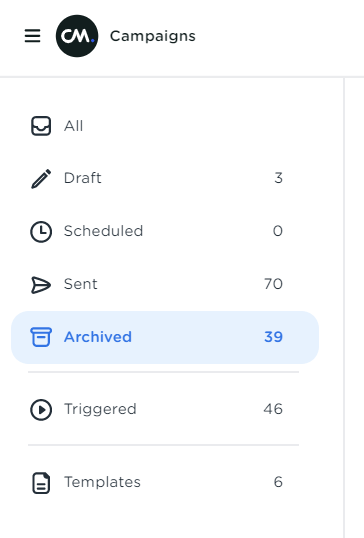Open the hamburger navigation menu
Image resolution: width=364 pixels, height=538 pixels.
(x=33, y=36)
